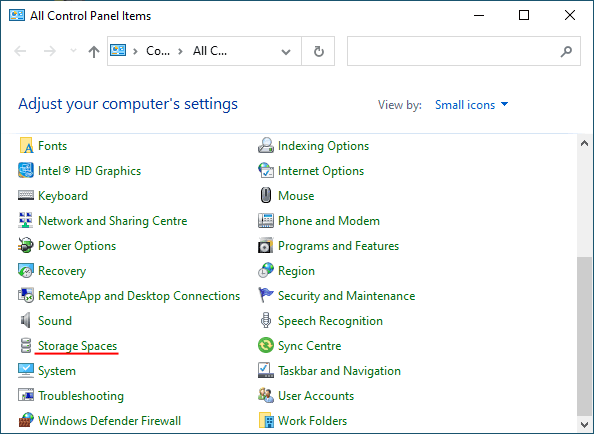The image size is (594, 434).
Task: Select the Co... breadcrumb segment
Action: 158,51
